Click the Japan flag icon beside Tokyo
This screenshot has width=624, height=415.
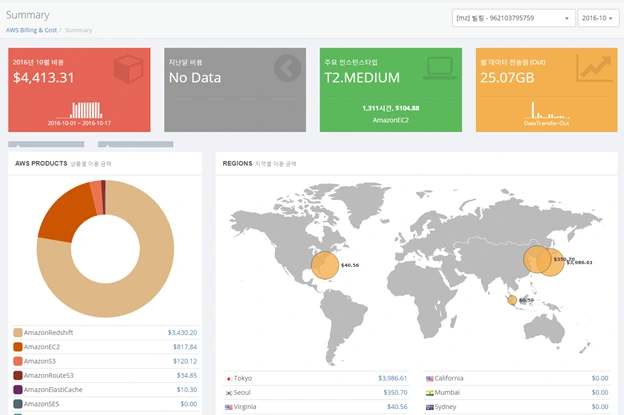click(228, 379)
